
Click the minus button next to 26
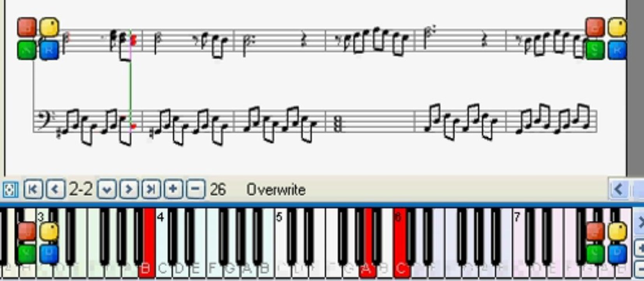(196, 189)
